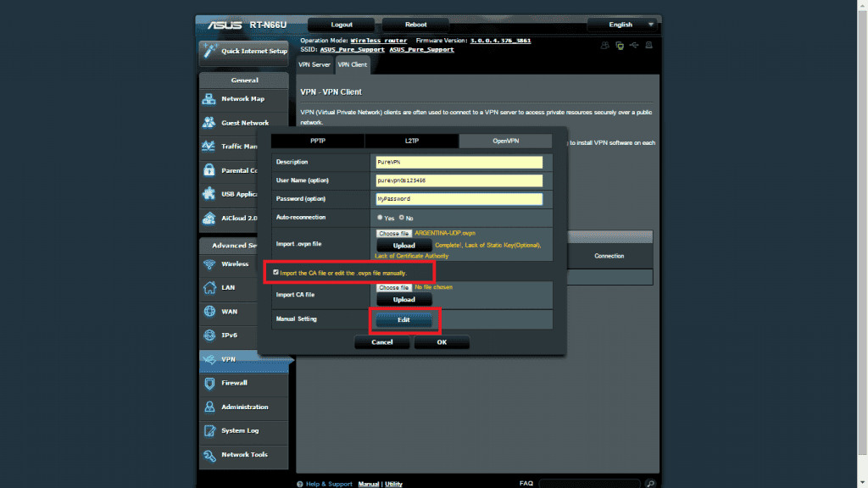Click the Reboot button
This screenshot has height=488, width=868.
[x=415, y=25]
